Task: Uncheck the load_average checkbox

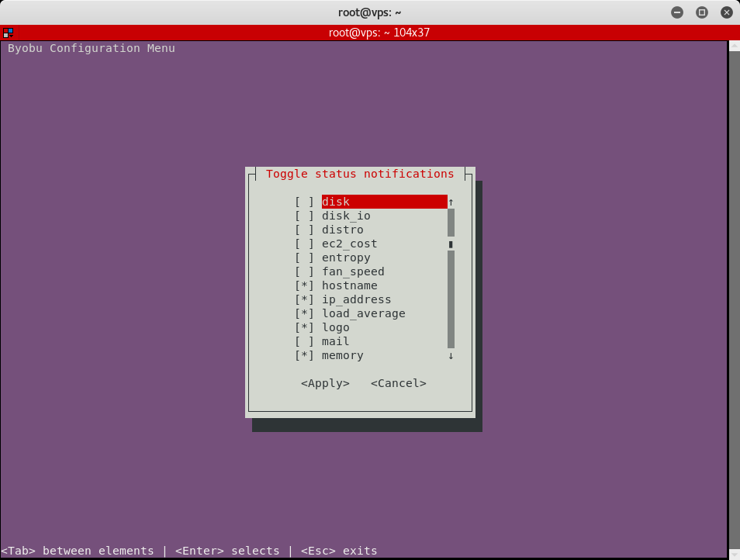Action: (304, 313)
